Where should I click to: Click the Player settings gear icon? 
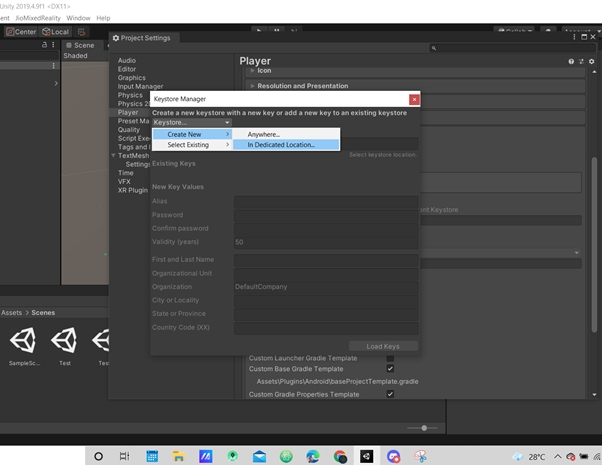point(592,62)
